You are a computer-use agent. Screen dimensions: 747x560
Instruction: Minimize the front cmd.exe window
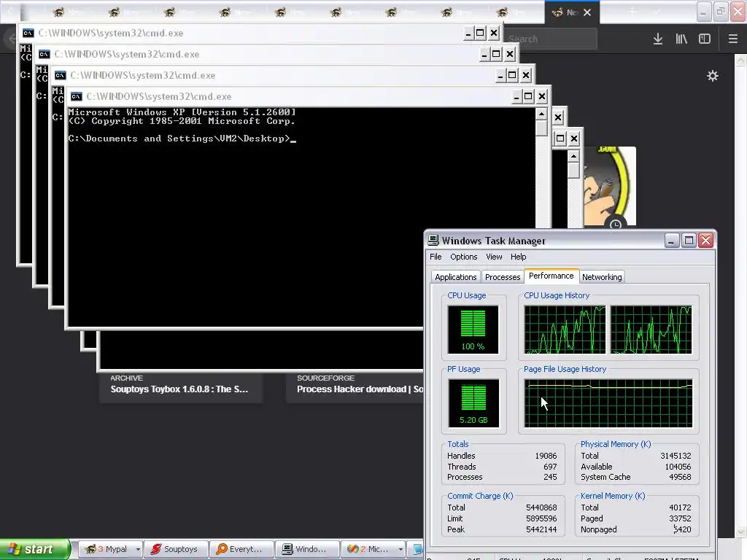[516, 97]
